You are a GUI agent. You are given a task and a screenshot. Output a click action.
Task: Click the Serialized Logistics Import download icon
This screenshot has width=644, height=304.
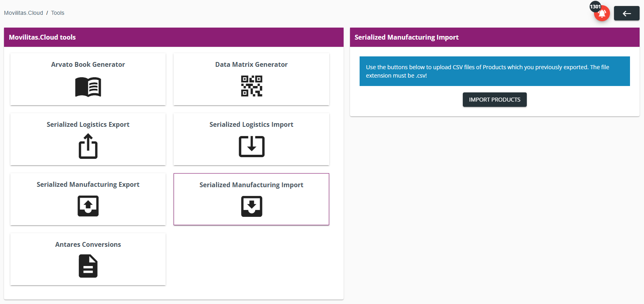coord(252,146)
